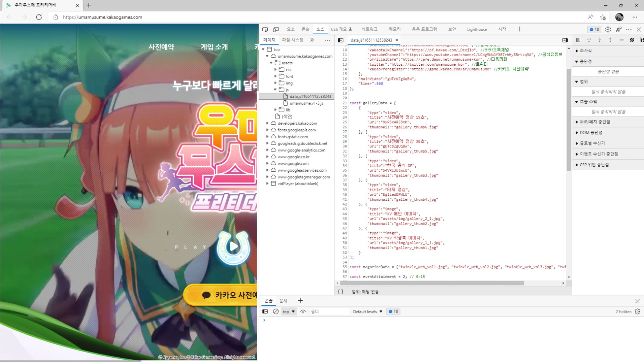644x362 pixels.
Task: Click the browser address bar URL
Action: tap(102, 17)
